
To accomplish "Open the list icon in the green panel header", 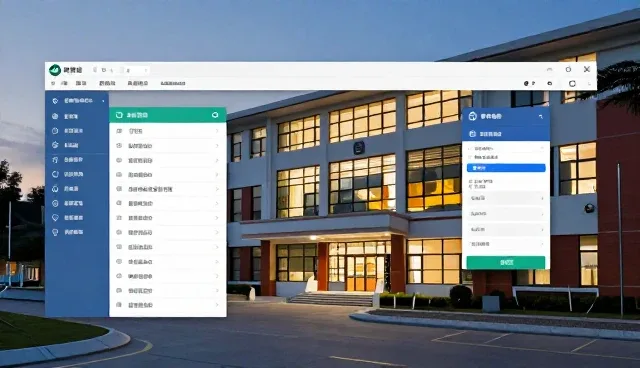I will coord(119,115).
